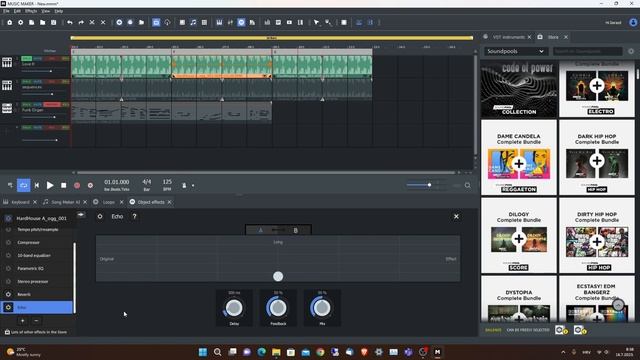
Task: Toggle the Reverb effect power button
Action: tap(8, 294)
